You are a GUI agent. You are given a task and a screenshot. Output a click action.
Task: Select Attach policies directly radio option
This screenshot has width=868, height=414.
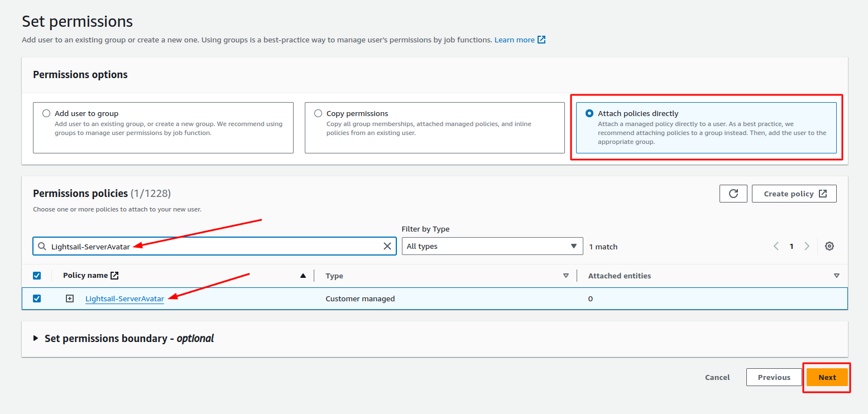point(589,113)
